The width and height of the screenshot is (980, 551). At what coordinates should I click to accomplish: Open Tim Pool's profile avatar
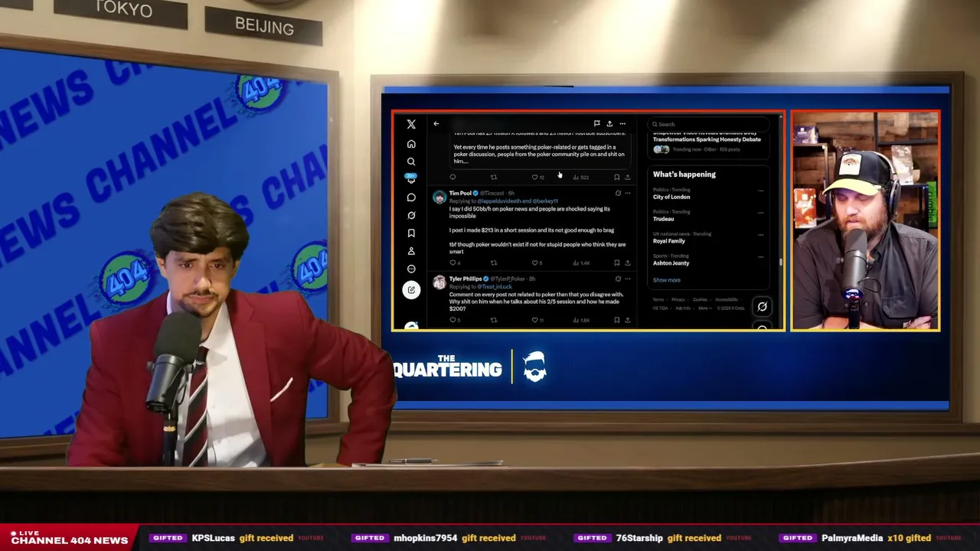click(x=439, y=197)
